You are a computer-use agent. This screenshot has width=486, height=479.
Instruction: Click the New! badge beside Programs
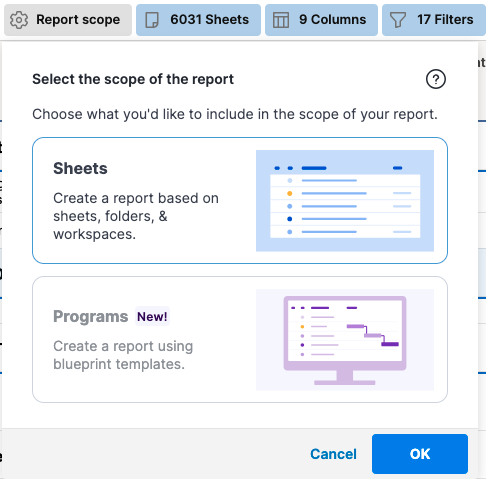tap(152, 316)
